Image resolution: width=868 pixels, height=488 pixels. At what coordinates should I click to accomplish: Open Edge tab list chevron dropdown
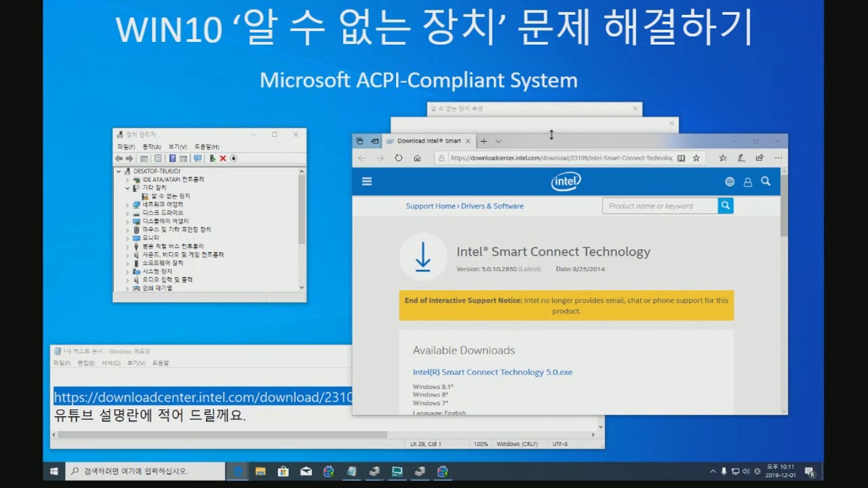498,141
